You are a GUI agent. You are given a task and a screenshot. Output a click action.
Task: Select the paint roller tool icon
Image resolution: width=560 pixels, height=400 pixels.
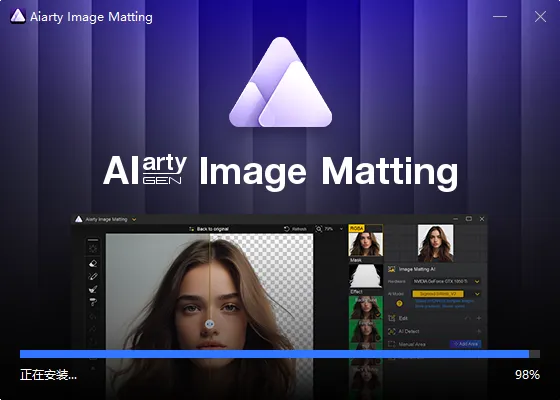[93, 302]
